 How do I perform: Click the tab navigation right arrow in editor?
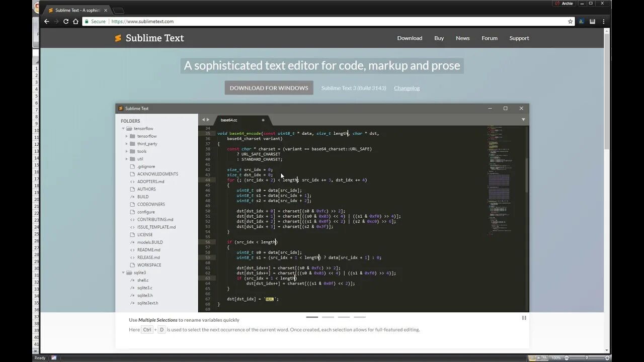click(208, 120)
